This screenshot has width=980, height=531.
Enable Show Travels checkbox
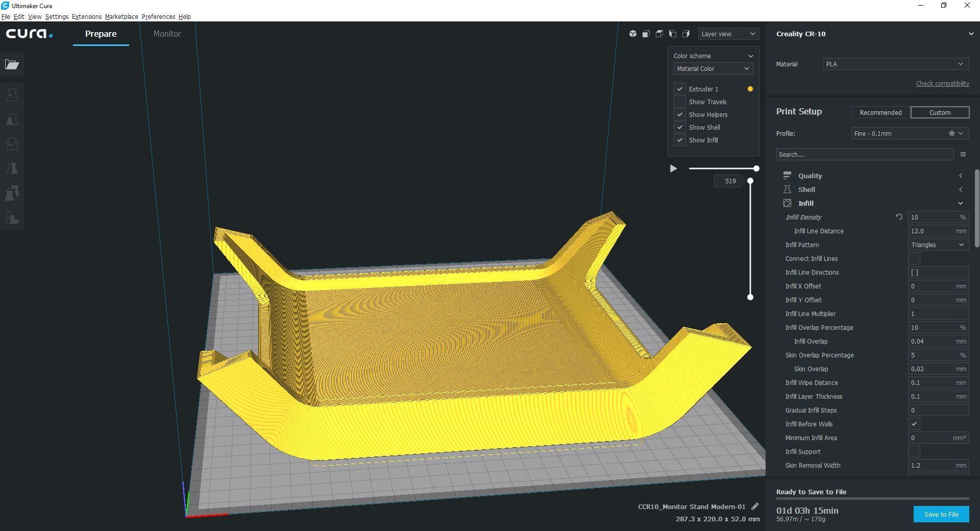pos(680,102)
